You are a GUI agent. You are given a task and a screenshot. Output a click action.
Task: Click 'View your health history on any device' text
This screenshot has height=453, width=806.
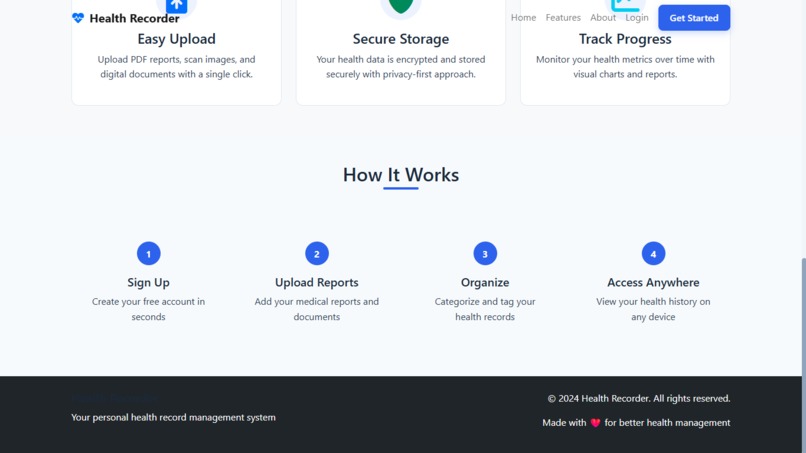(653, 309)
